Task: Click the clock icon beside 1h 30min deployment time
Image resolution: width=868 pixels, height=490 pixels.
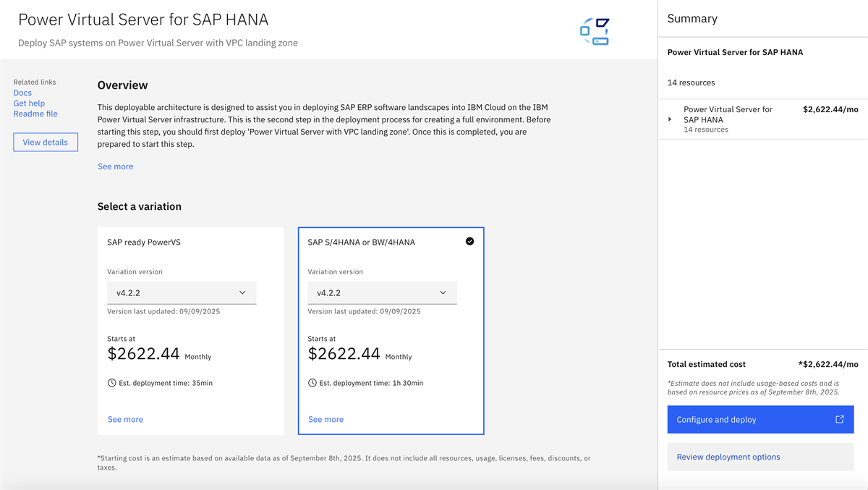Action: [312, 383]
